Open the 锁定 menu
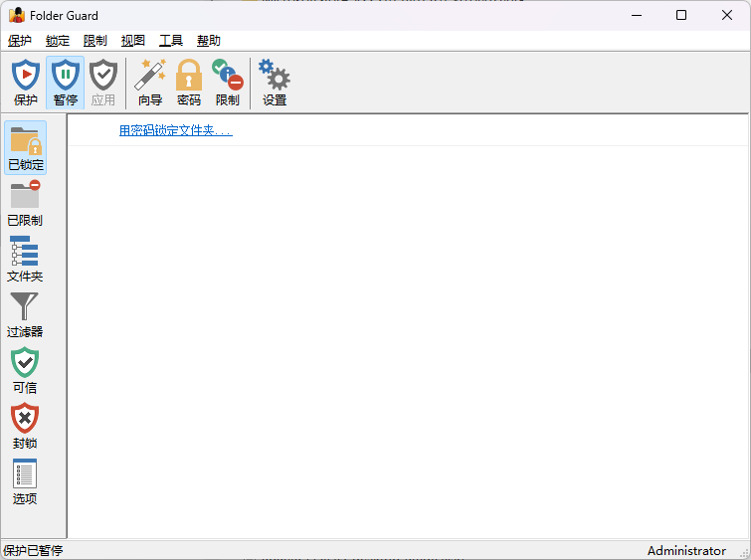751x560 pixels. [x=58, y=41]
